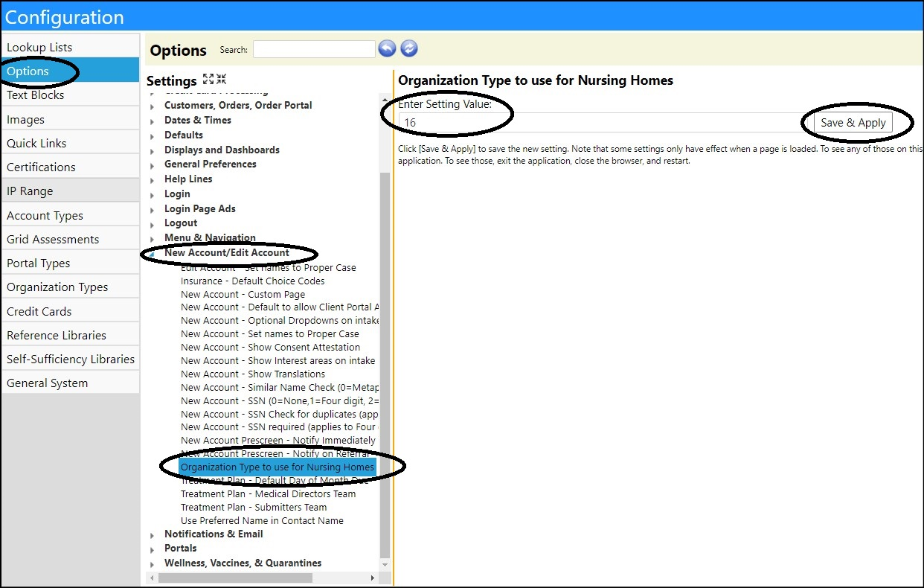This screenshot has height=588, width=924.
Task: Expand Wellness, Vaccines, & Quarantines group
Action: tap(152, 564)
